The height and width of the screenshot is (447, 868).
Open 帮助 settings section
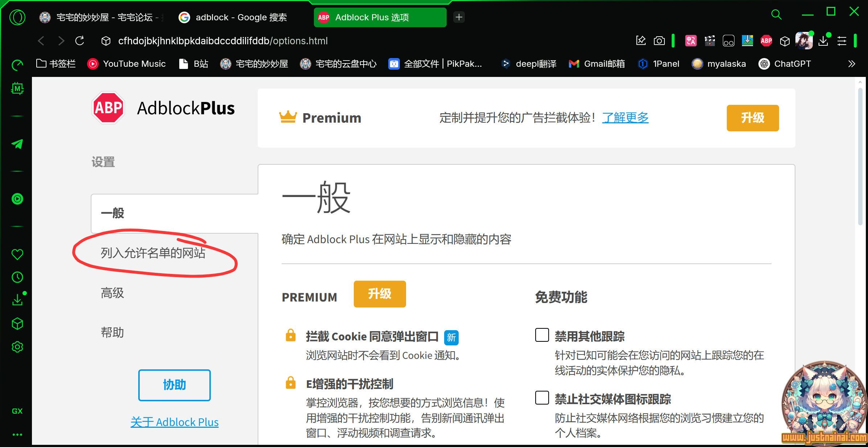coord(112,332)
